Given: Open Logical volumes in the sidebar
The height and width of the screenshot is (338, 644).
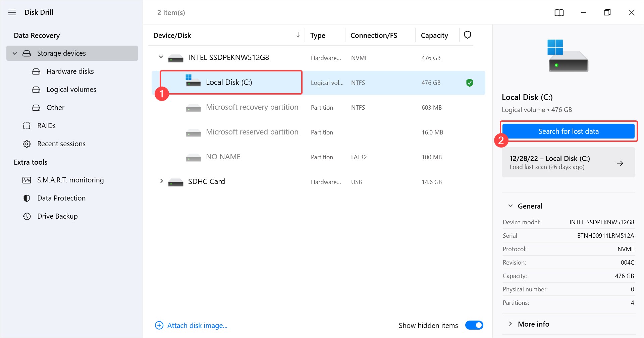Looking at the screenshot, I should click(x=71, y=90).
